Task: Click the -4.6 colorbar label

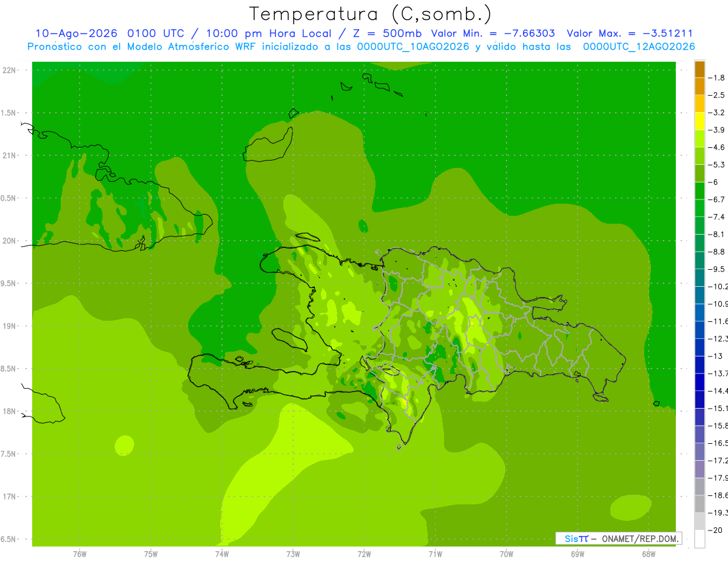Action: (x=716, y=147)
